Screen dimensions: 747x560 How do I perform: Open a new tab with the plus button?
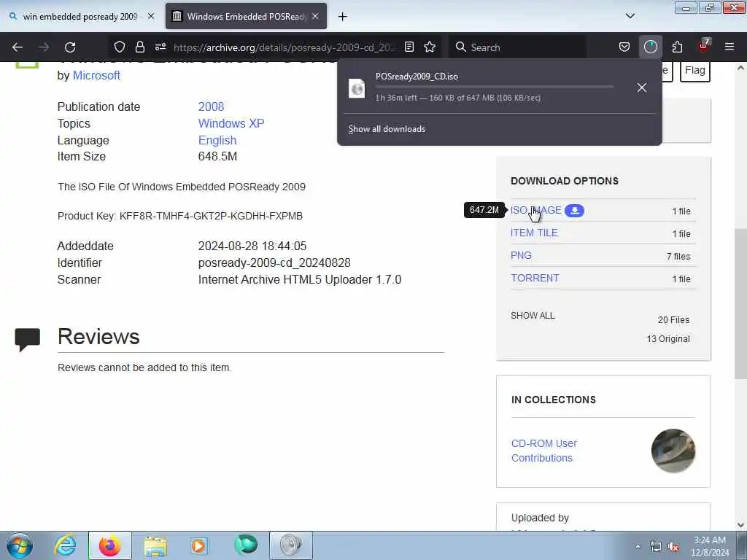343,17
